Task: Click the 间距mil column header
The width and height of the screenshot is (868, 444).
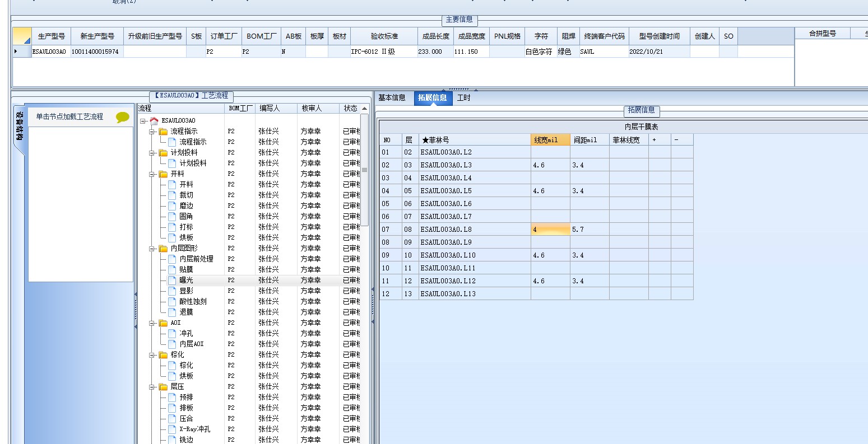Action: pyautogui.click(x=590, y=140)
